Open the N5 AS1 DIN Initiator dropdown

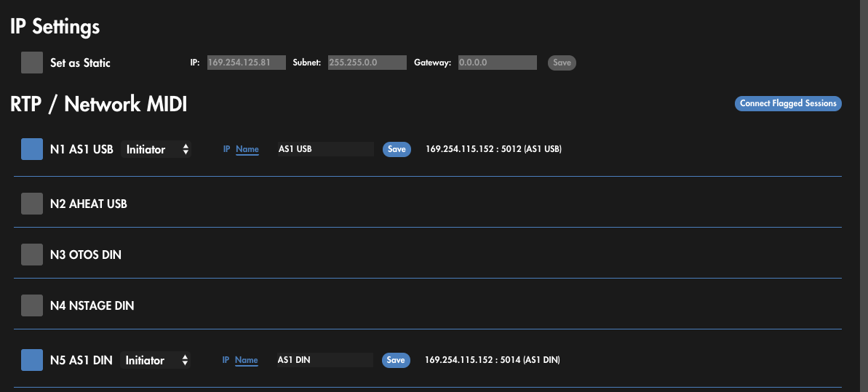(156, 360)
